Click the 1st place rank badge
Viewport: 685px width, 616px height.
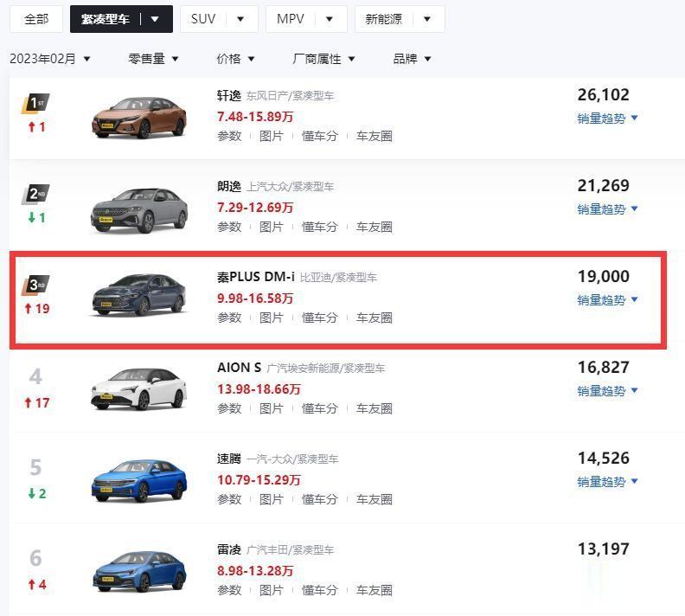pyautogui.click(x=35, y=105)
